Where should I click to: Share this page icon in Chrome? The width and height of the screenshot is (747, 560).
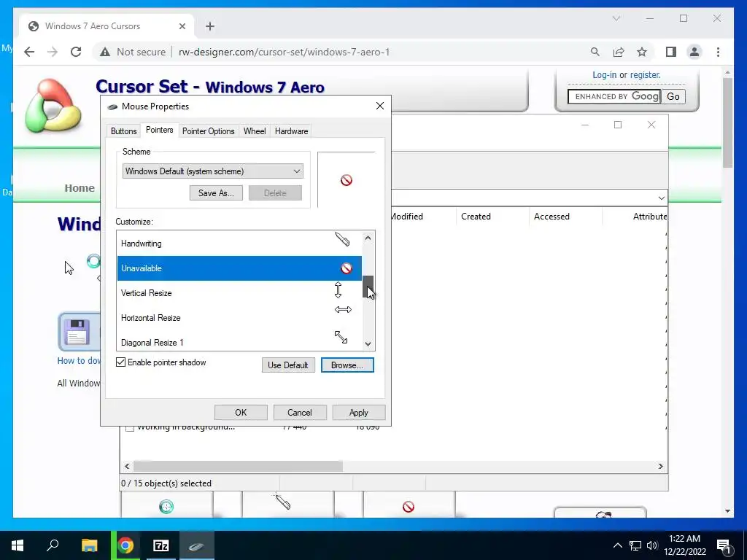(619, 52)
